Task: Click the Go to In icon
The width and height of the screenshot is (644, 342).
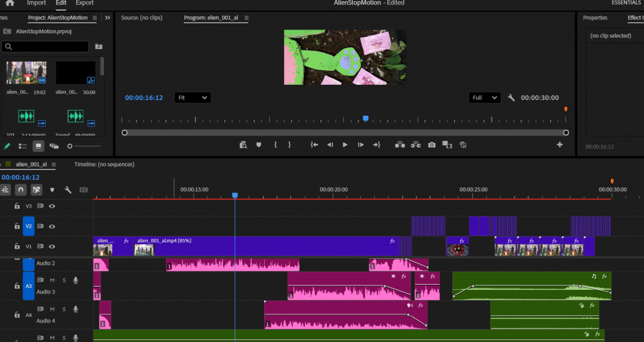Action: (314, 145)
